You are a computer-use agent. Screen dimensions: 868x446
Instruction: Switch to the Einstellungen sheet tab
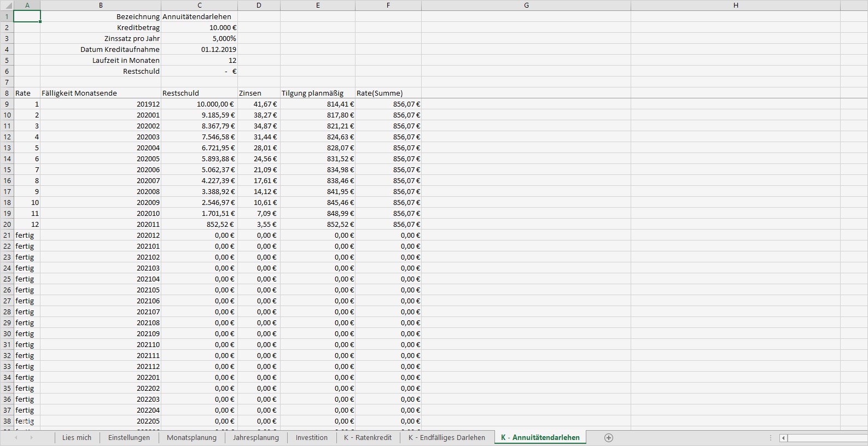click(x=129, y=437)
